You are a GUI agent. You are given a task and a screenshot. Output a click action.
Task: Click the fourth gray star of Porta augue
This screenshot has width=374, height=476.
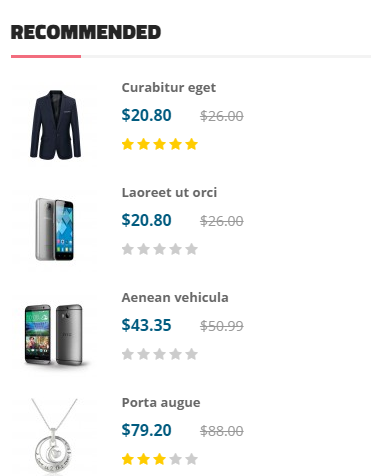(176, 459)
